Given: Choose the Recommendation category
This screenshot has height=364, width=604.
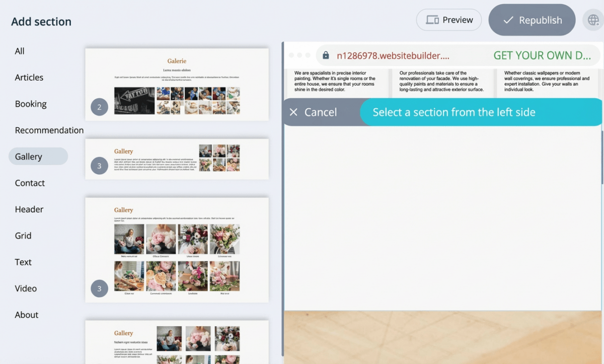Looking at the screenshot, I should 49,130.
